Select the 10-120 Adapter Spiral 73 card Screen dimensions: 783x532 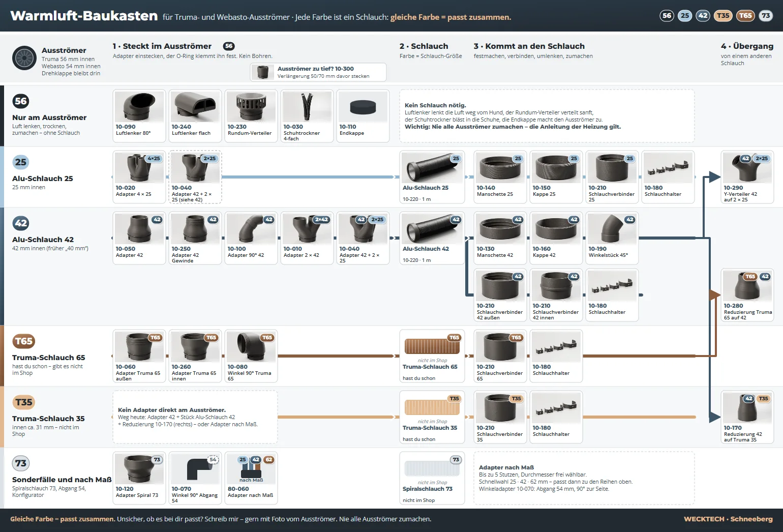coord(139,478)
